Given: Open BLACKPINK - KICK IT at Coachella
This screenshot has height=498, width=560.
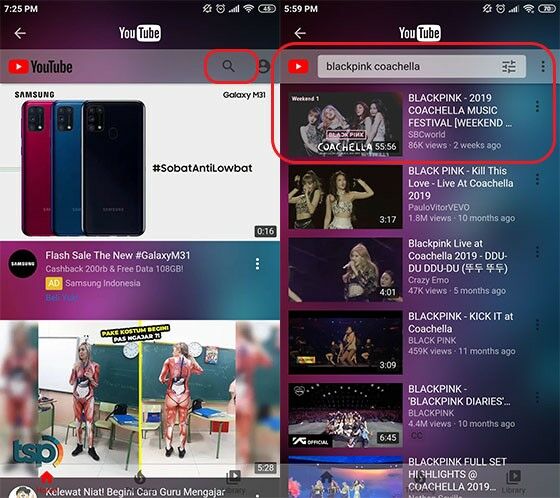Looking at the screenshot, I should tap(461, 322).
